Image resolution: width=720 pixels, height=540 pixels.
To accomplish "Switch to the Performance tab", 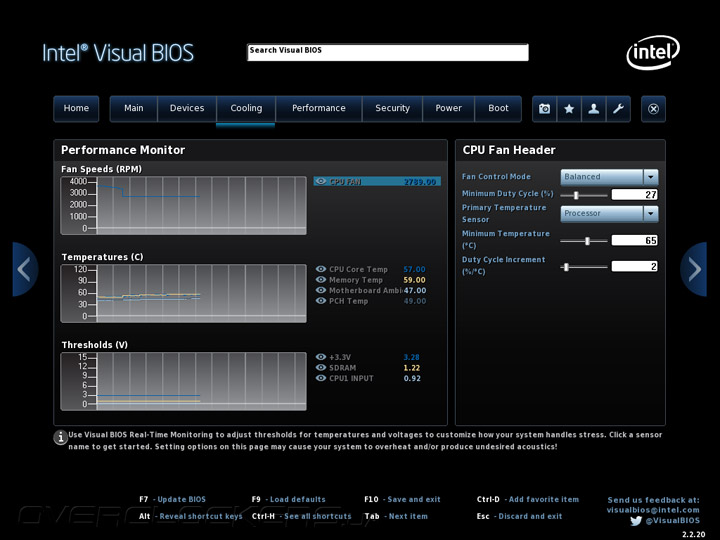I will (x=319, y=108).
